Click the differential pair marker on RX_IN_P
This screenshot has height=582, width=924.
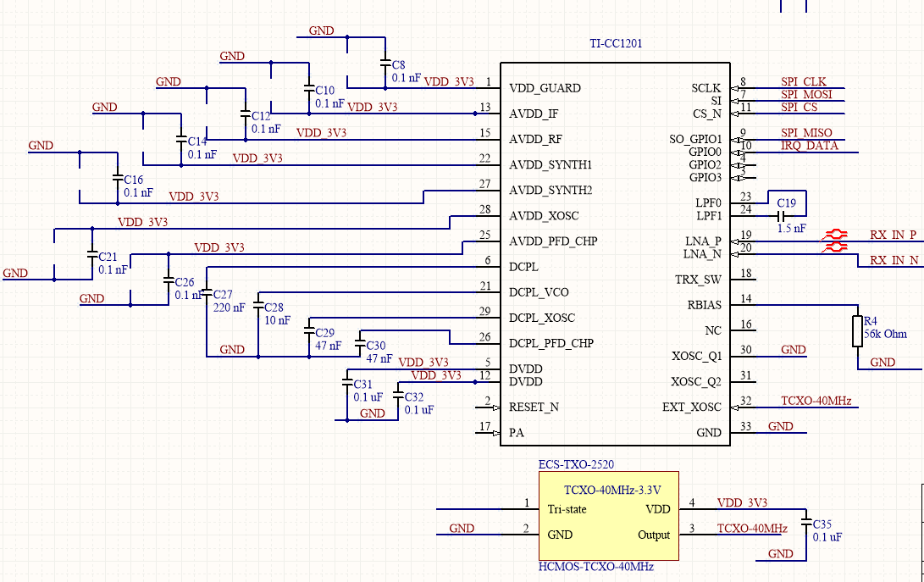pyautogui.click(x=834, y=236)
